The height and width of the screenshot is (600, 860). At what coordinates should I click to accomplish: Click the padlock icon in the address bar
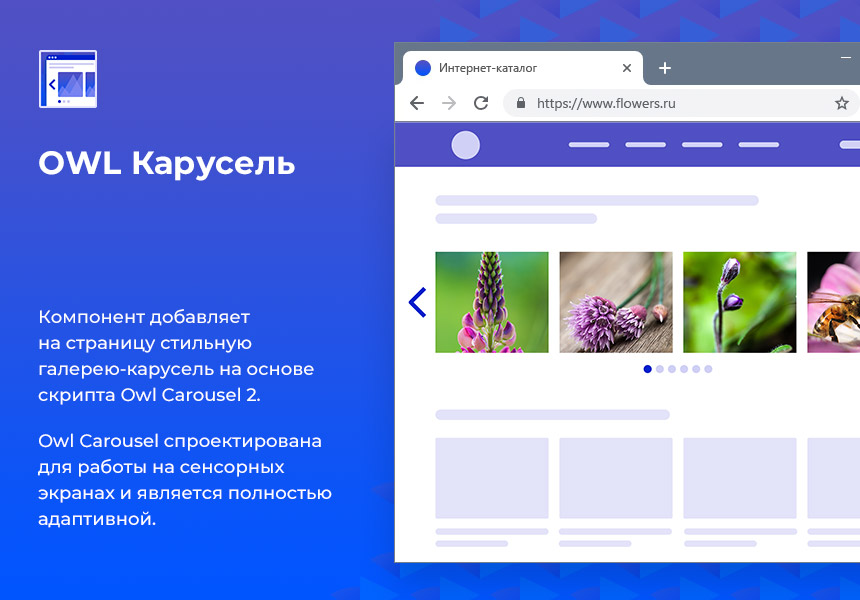click(519, 103)
